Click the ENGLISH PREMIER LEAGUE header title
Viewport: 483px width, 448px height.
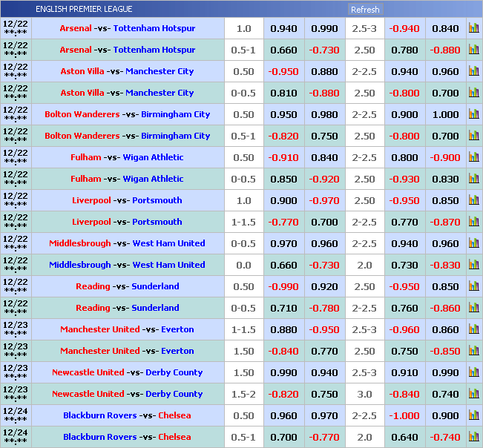(x=84, y=9)
